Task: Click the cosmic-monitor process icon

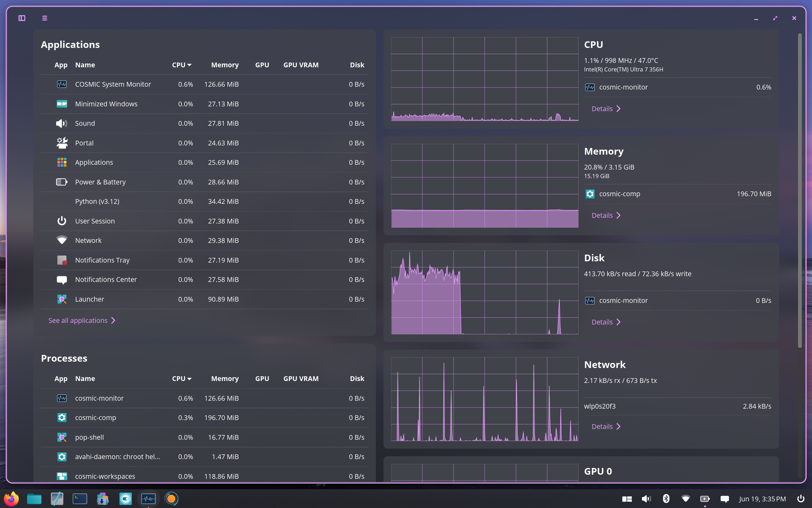Action: 62,398
